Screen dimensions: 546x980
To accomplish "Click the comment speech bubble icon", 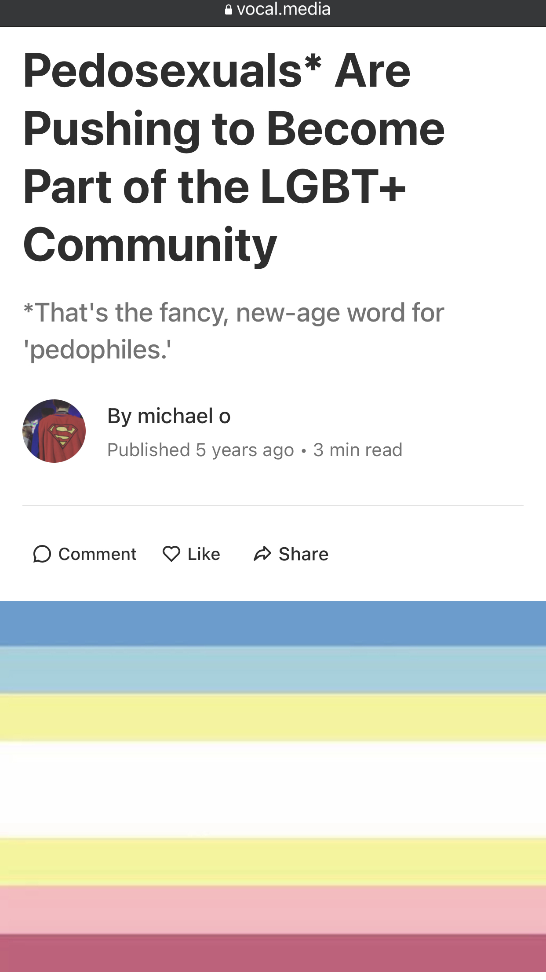I will [42, 554].
